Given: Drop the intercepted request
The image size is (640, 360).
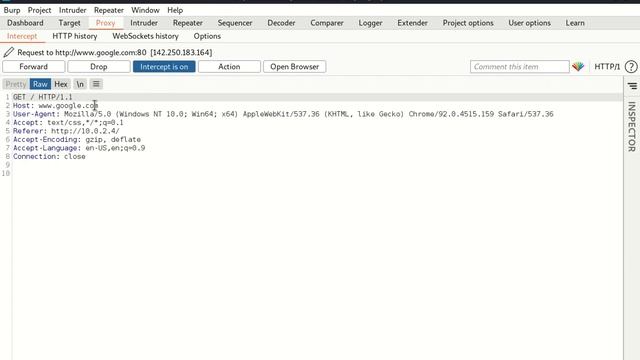Looking at the screenshot, I should (x=99, y=67).
